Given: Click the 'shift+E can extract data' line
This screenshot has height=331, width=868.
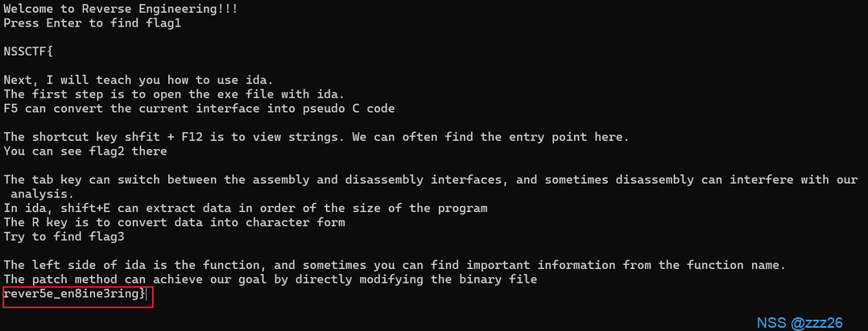Looking at the screenshot, I should pos(246,208).
